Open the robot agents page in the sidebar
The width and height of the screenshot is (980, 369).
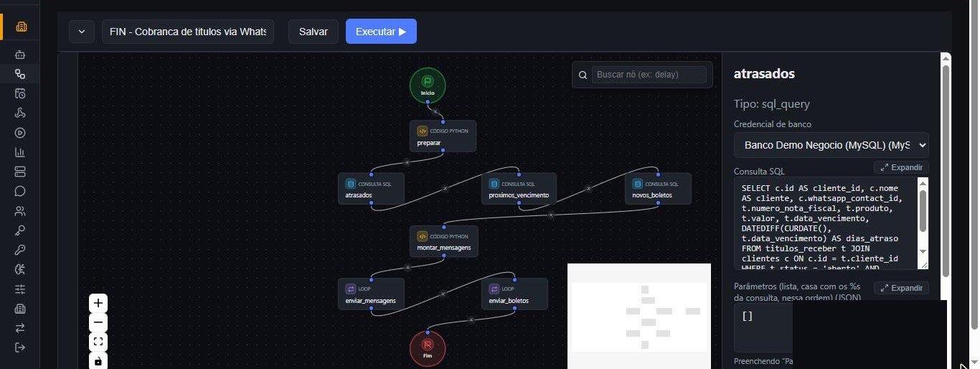[x=20, y=55]
